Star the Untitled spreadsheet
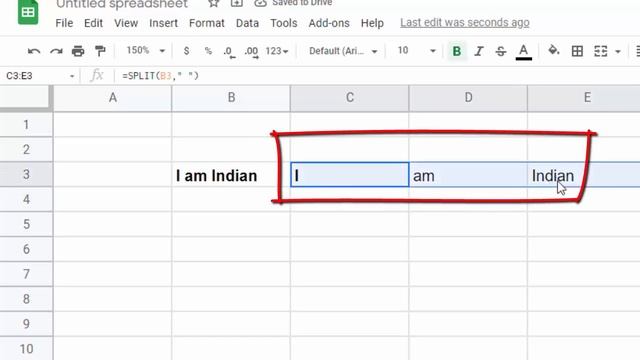The height and width of the screenshot is (360, 640). (213, 3)
